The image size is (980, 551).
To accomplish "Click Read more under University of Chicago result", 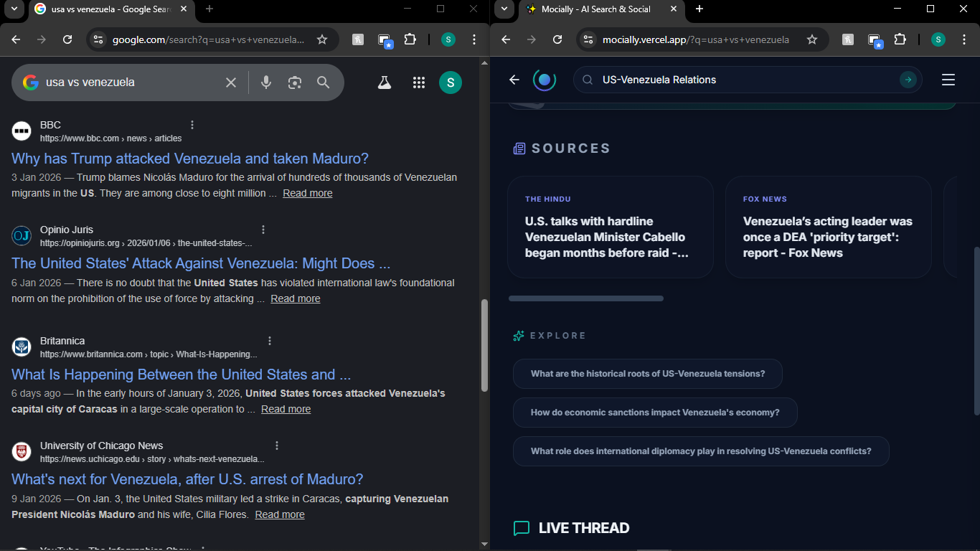I will [280, 514].
